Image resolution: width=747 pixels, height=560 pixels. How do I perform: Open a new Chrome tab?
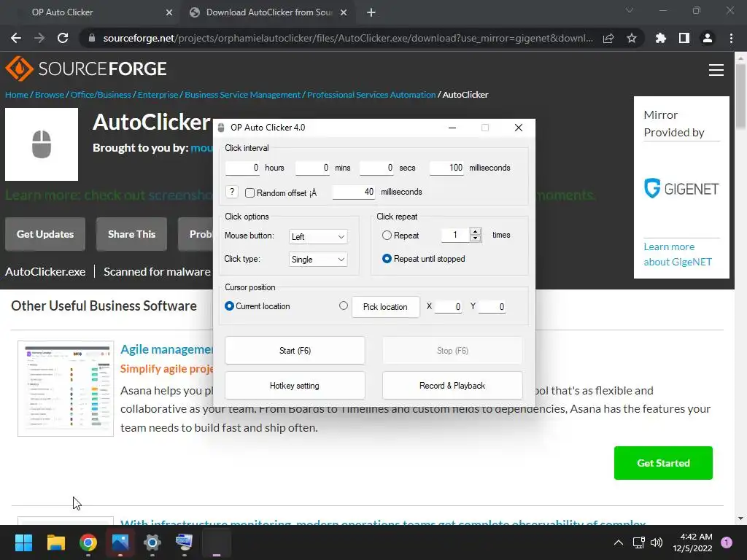[371, 12]
